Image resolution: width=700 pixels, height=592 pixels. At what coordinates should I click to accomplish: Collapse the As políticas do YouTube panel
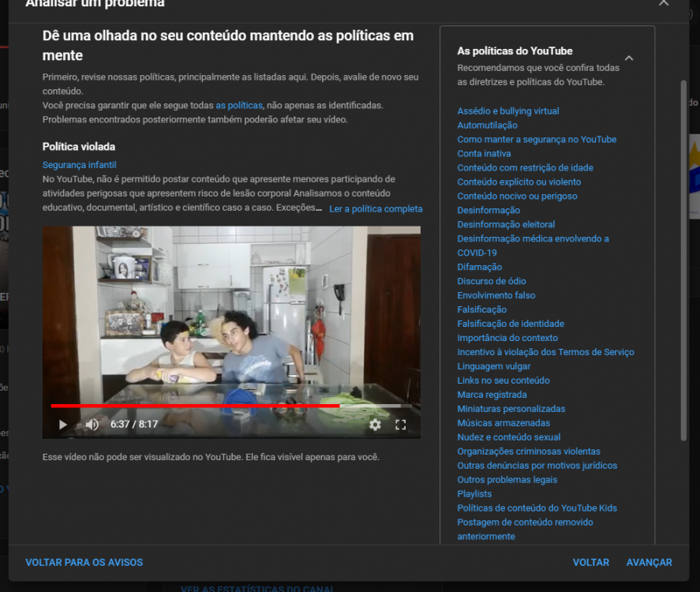(629, 58)
